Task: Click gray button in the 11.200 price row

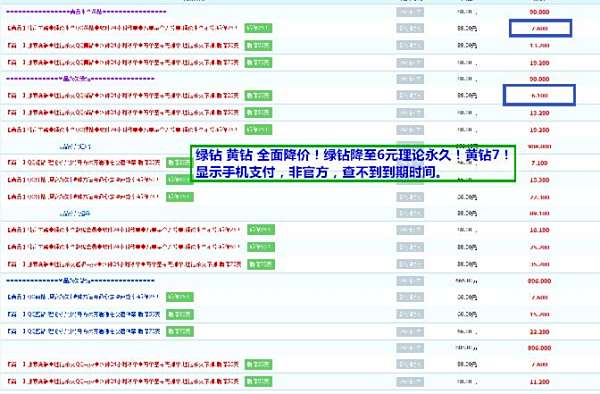Action: (410, 382)
